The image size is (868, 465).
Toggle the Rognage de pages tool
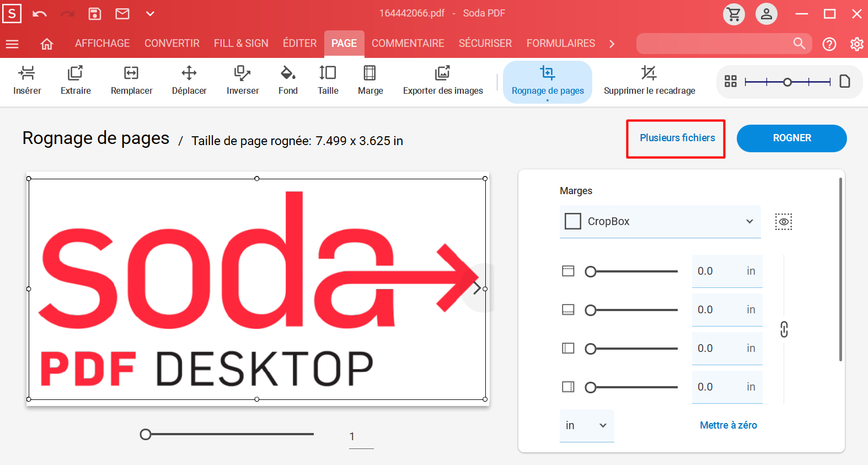pyautogui.click(x=548, y=82)
